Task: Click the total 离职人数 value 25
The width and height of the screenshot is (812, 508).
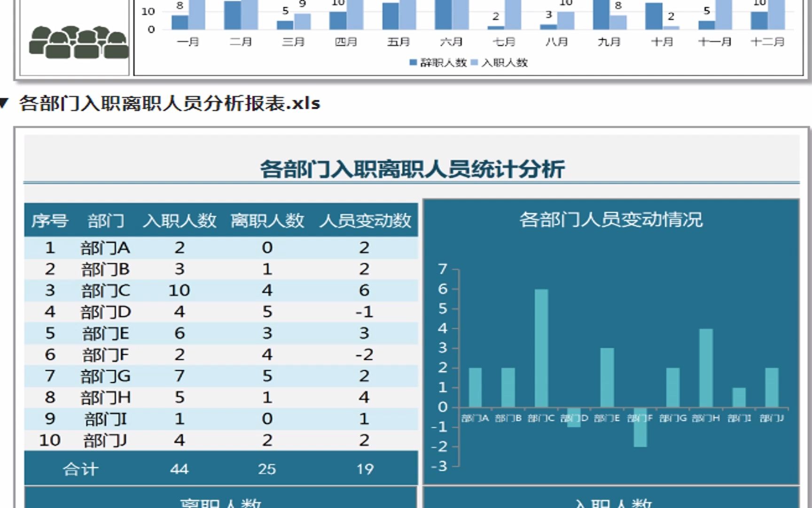Action: [x=267, y=469]
